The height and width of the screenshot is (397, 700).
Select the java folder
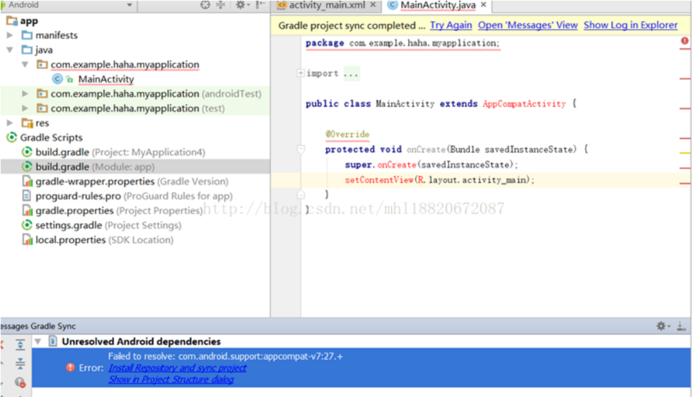(x=44, y=50)
